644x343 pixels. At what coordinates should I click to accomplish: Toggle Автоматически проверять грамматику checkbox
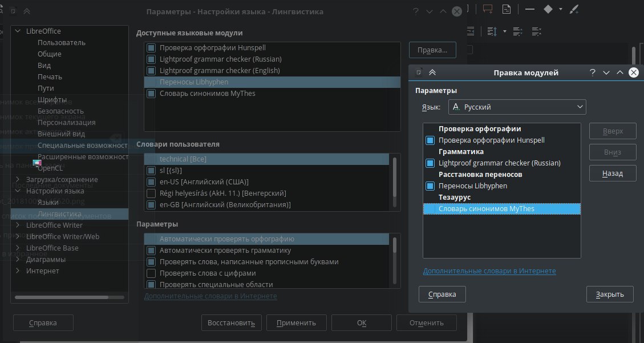pyautogui.click(x=151, y=250)
